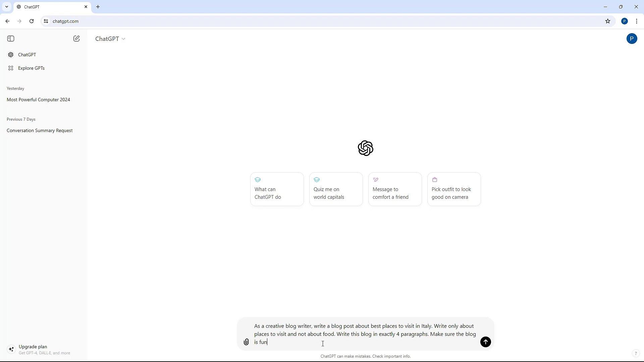Choose the Quiz me on world capitals card
Image resolution: width=644 pixels, height=362 pixels.
tap(336, 189)
